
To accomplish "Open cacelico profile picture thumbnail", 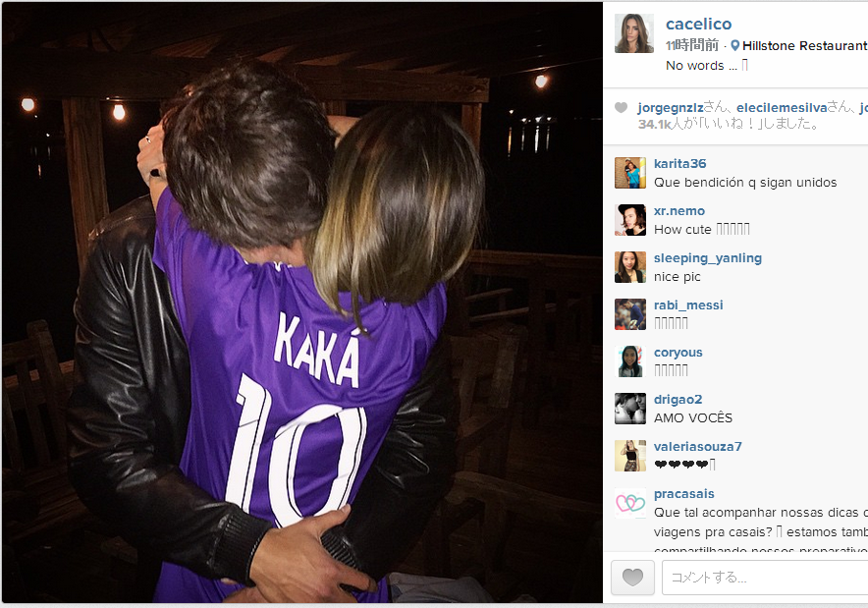I will tap(634, 33).
